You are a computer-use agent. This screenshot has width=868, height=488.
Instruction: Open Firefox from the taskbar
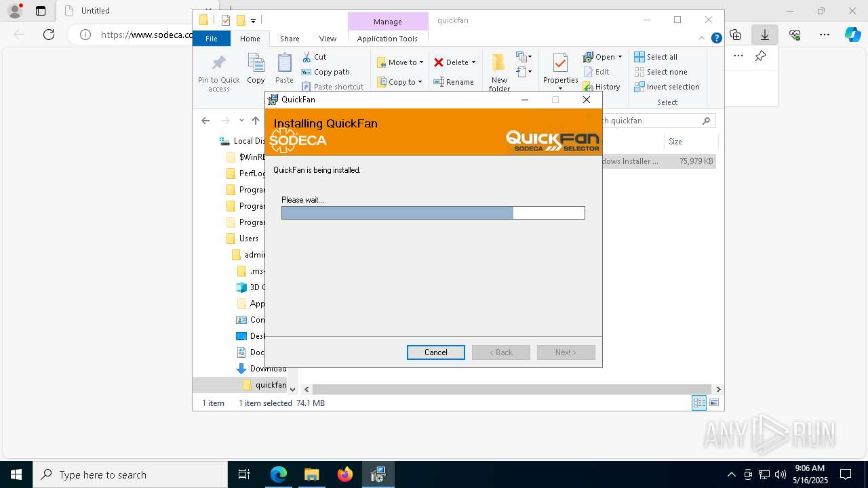[344, 474]
